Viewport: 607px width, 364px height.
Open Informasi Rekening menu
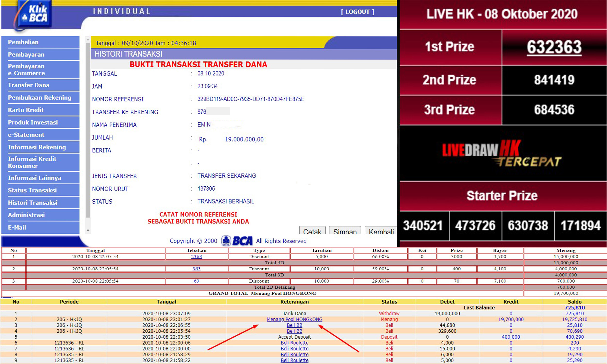pos(41,147)
